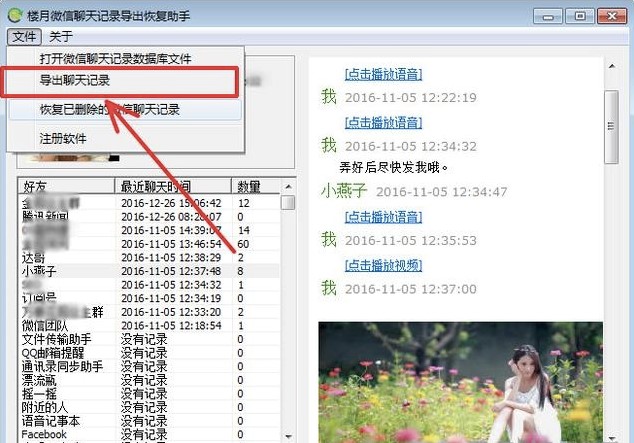The width and height of the screenshot is (634, 443).
Task: Select 漂流瓶 in friend list
Action: tap(39, 380)
